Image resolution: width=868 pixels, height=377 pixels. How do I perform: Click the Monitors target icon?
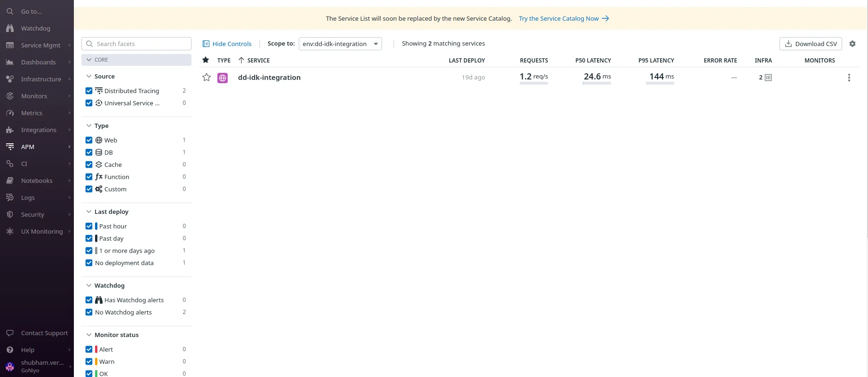[10, 96]
